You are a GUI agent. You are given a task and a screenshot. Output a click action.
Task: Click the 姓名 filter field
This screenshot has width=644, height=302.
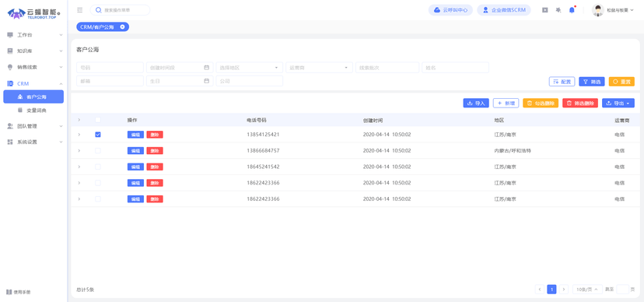455,68
